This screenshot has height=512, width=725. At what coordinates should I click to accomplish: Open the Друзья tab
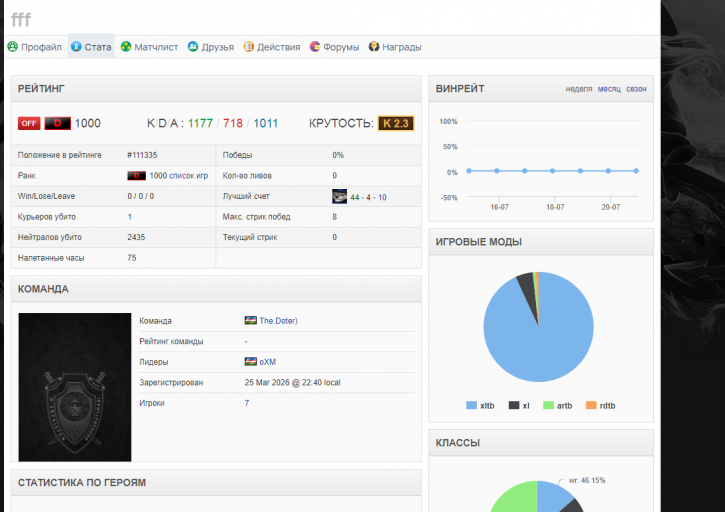(x=211, y=47)
